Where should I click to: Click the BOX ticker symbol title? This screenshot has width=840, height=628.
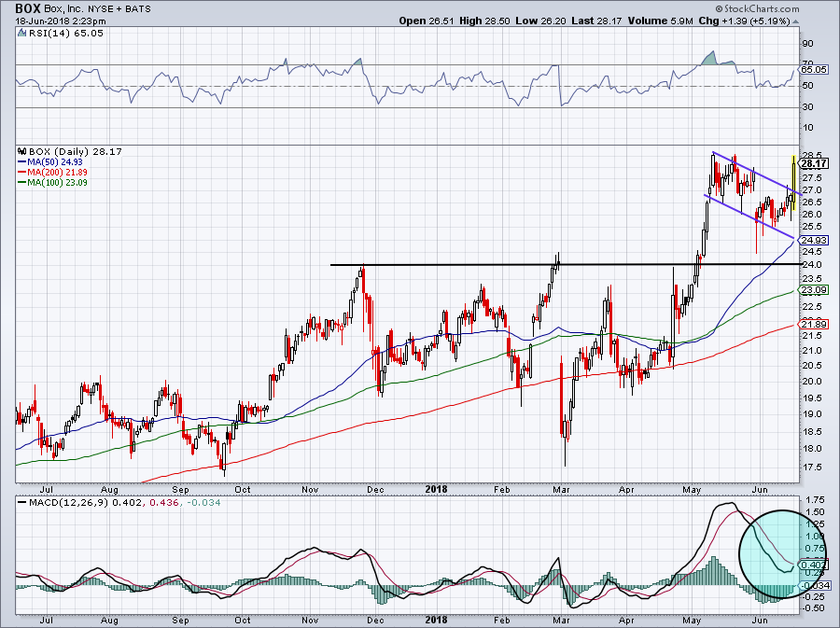pyautogui.click(x=28, y=8)
